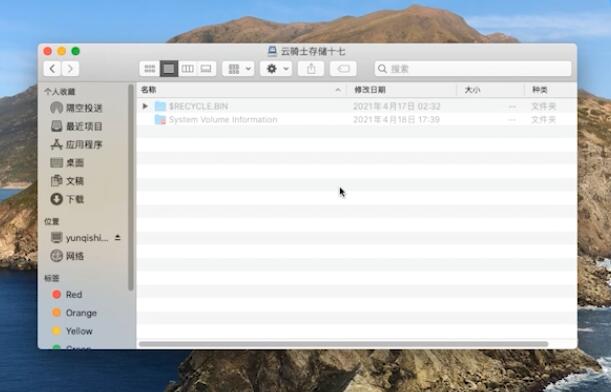Switch to gallery view
Image resolution: width=611 pixels, height=392 pixels.
pyautogui.click(x=206, y=69)
